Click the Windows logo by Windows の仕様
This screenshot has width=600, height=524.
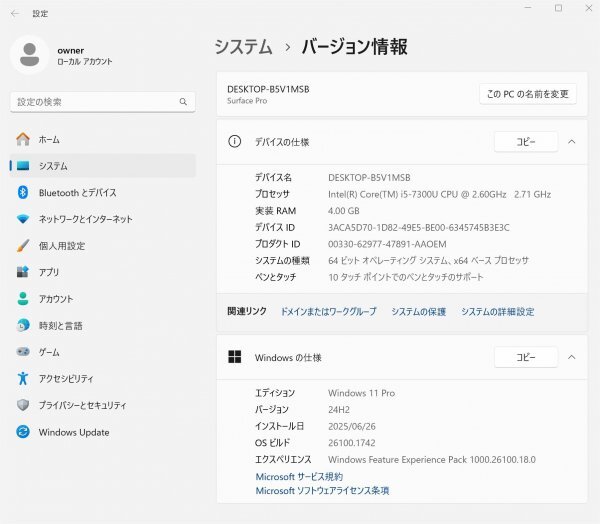235,357
